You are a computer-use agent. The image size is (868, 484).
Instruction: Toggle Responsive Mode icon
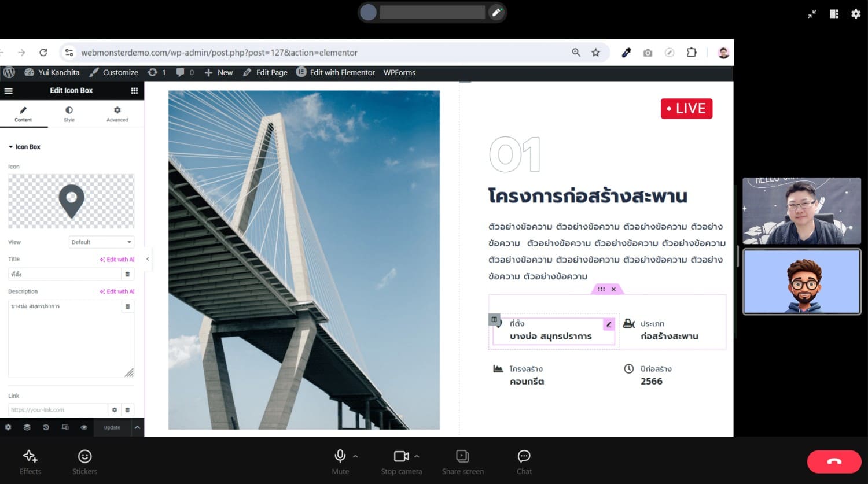[x=65, y=427]
